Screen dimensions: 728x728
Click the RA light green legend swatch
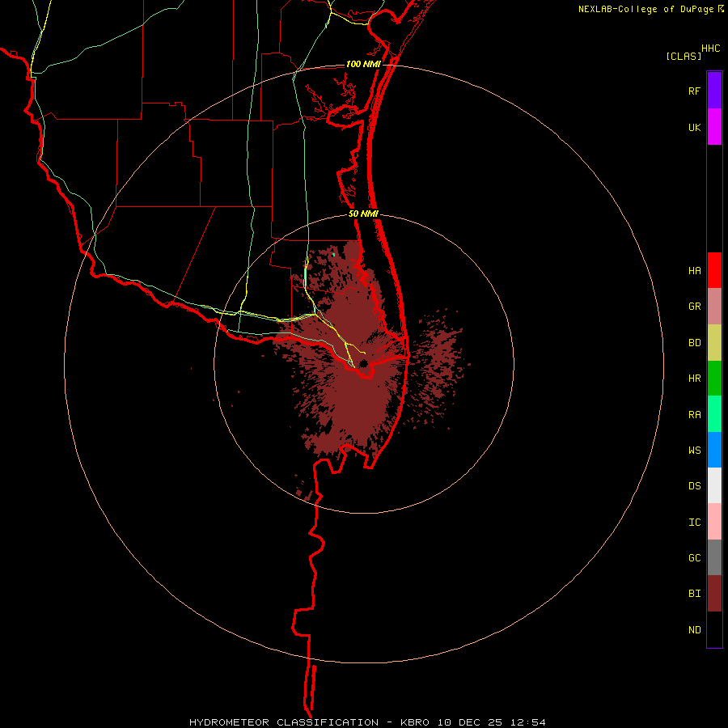[x=714, y=414]
